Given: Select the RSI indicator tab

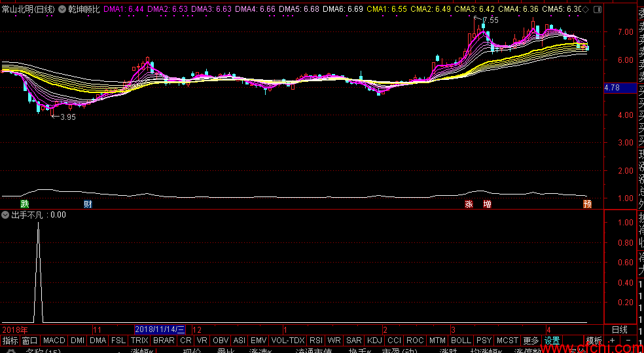Looking at the screenshot, I should (316, 341).
